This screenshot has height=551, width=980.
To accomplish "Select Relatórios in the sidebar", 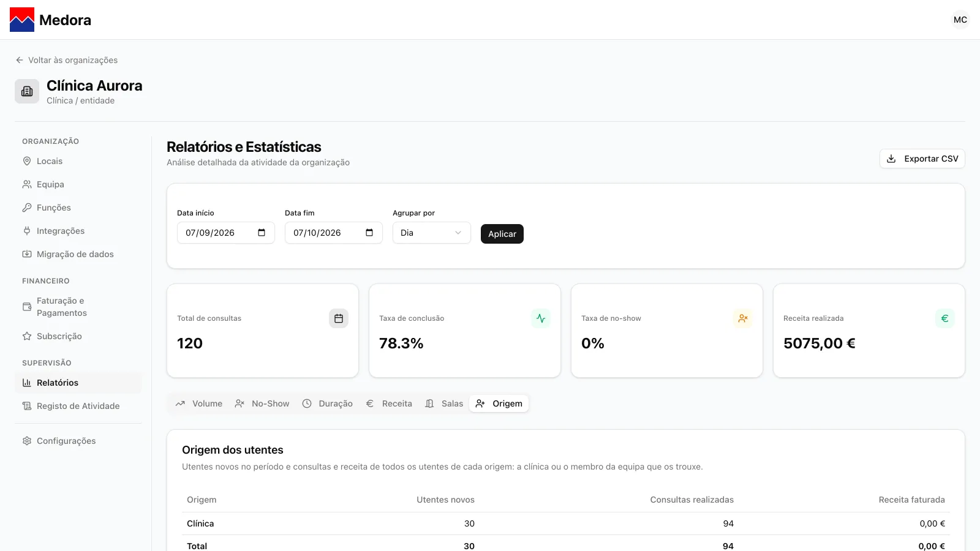I will (x=78, y=383).
